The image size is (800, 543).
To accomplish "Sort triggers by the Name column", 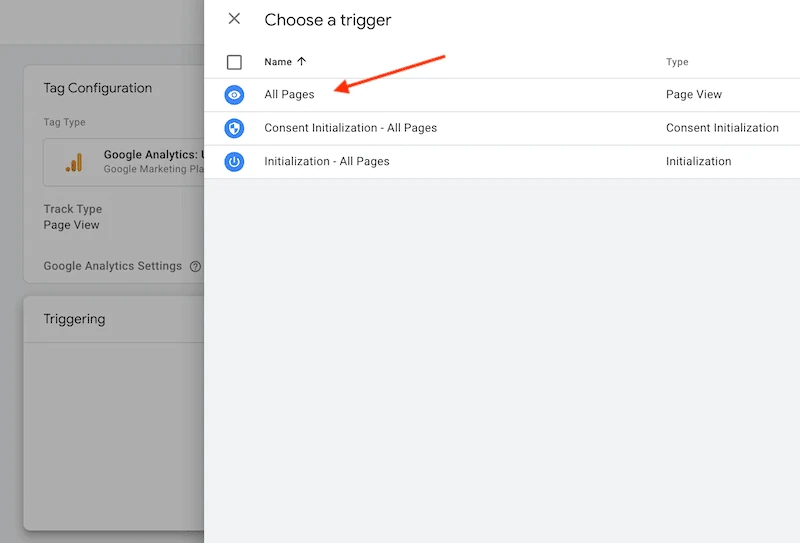I will [278, 62].
